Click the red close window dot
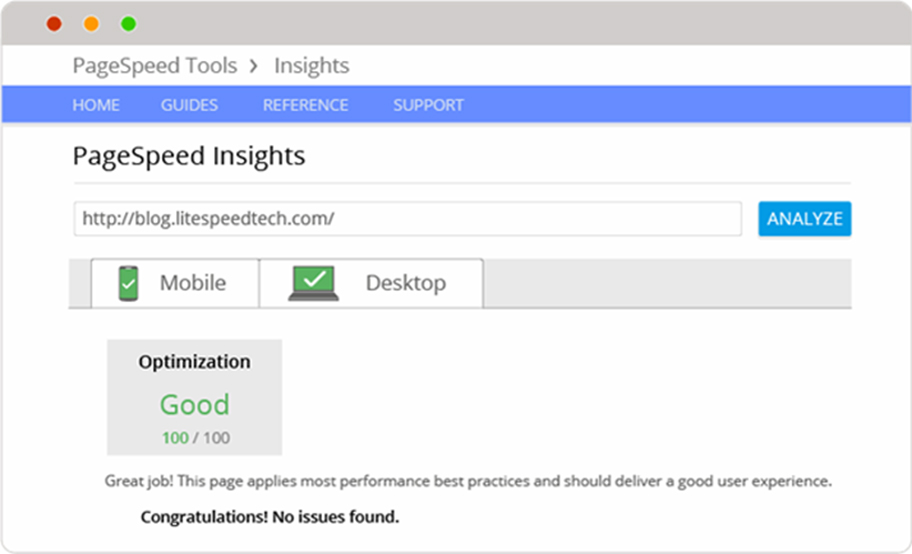Screen dimensions: 912x554 pyautogui.click(x=54, y=24)
